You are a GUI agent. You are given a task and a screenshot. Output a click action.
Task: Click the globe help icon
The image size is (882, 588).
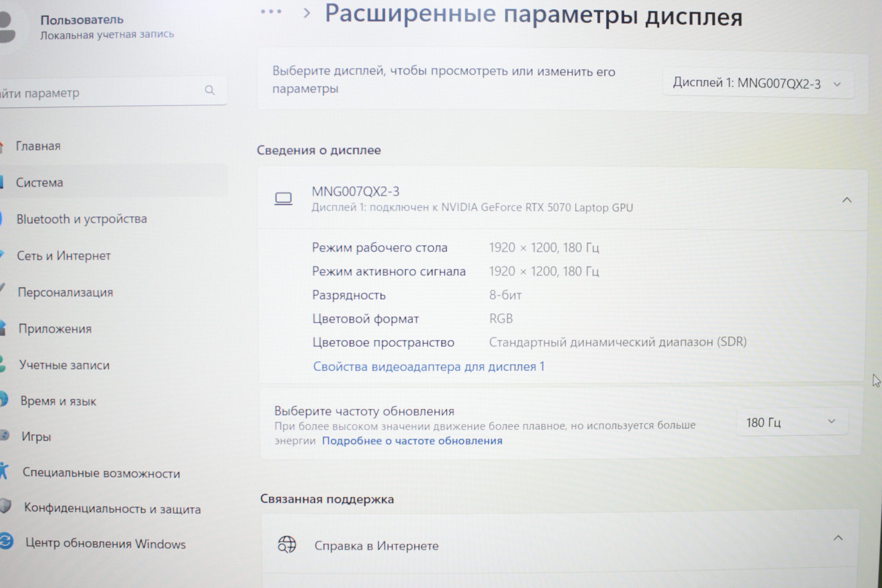pyautogui.click(x=287, y=545)
